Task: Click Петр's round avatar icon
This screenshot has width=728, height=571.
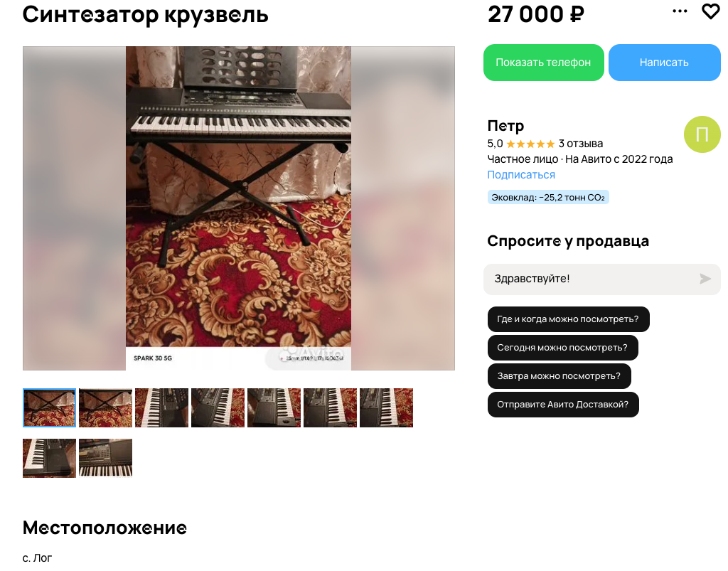Action: pos(702,134)
